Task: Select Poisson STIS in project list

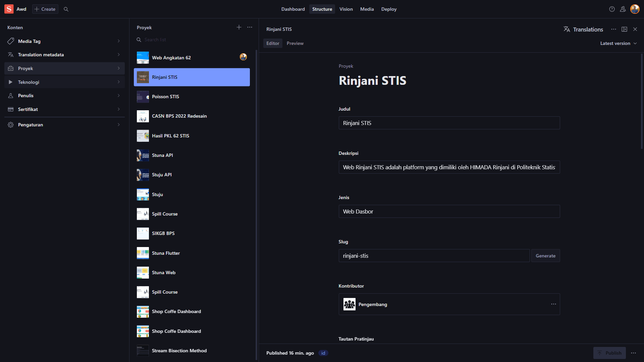Action: [x=192, y=97]
